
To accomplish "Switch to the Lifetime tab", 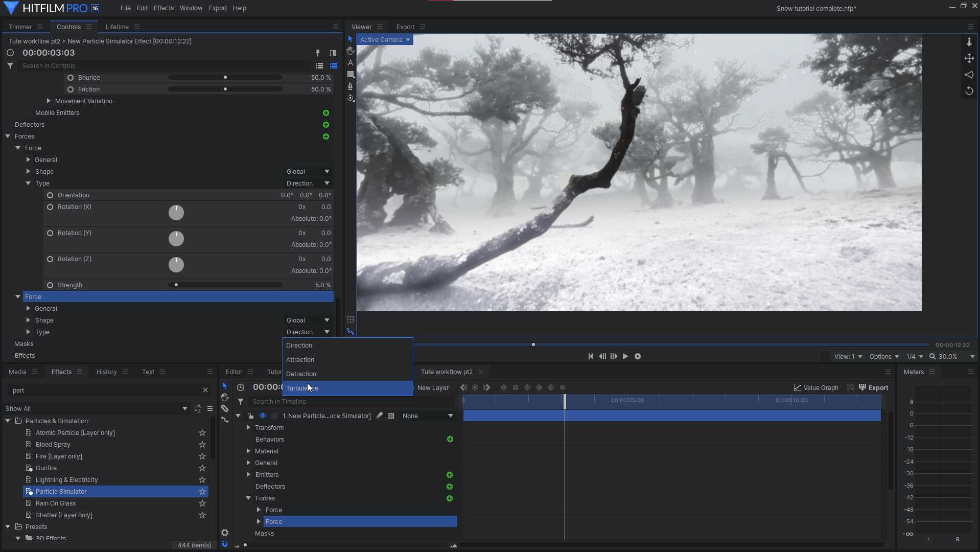I will [117, 27].
